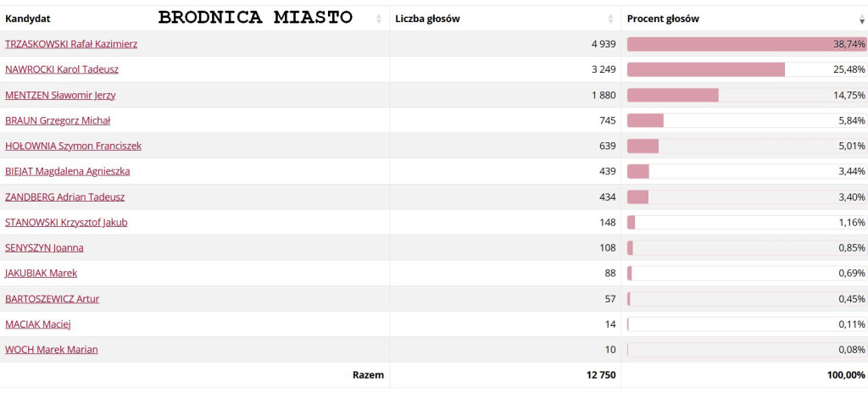
Task: Click the Procent głosów column header
Action: (x=663, y=19)
